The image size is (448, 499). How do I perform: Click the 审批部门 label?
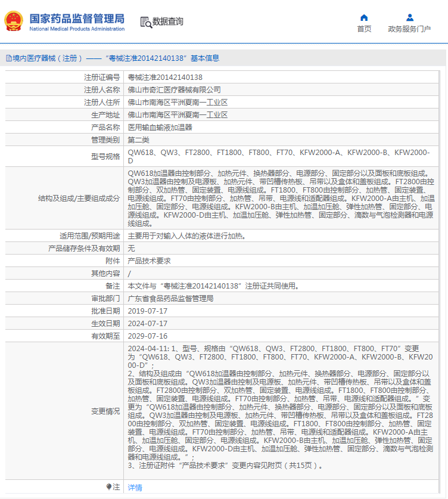tap(105, 299)
